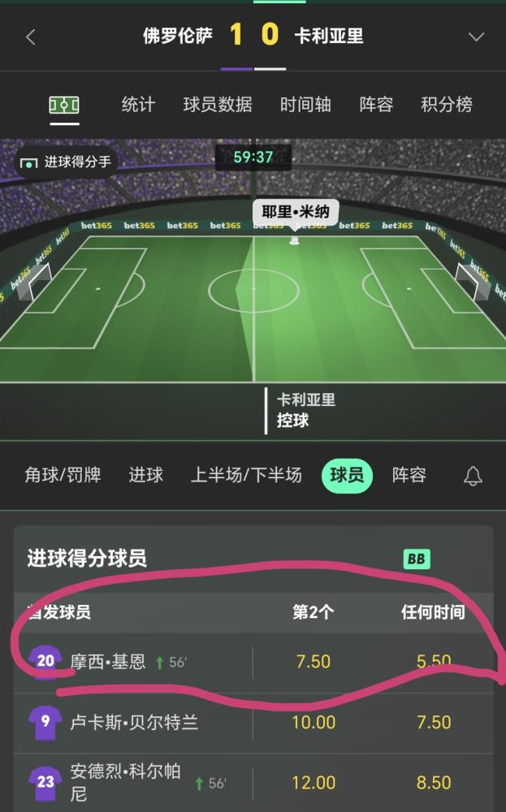Click the green BB bet builder badge
The height and width of the screenshot is (812, 506).
417,559
